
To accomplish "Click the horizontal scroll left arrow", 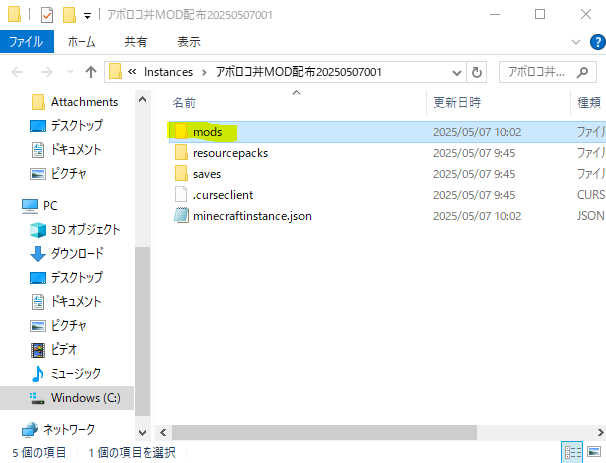I will pos(163,432).
